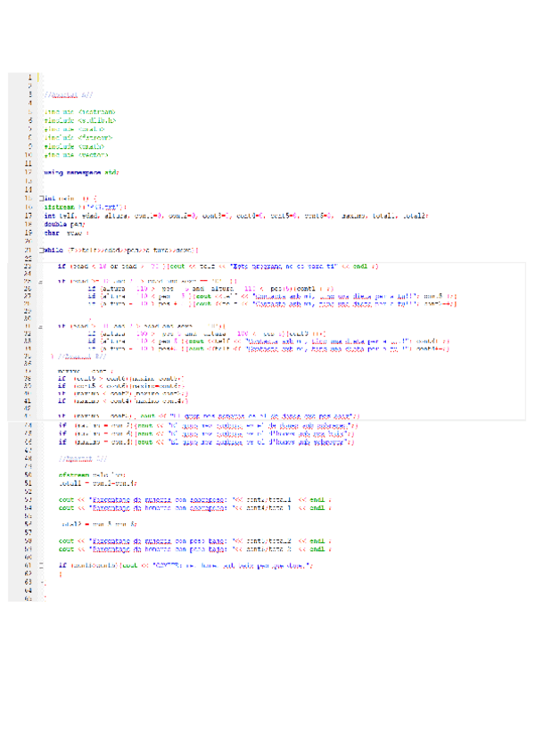Image resolution: width=535 pixels, height=756 pixels.
Task: Click line number 1 in the gutter
Action: pos(29,78)
